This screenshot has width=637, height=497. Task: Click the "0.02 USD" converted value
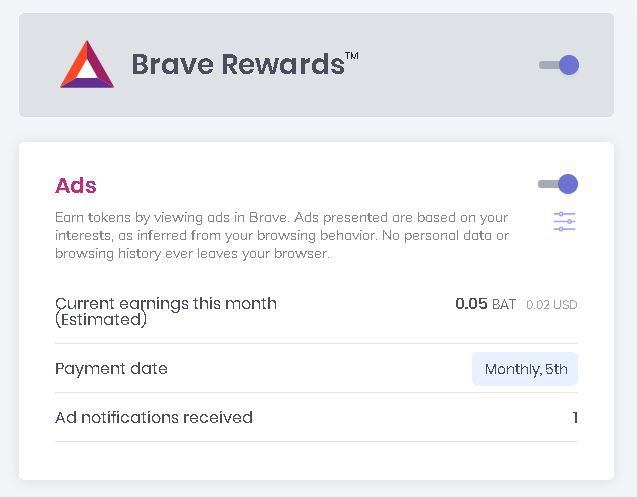pyautogui.click(x=551, y=305)
